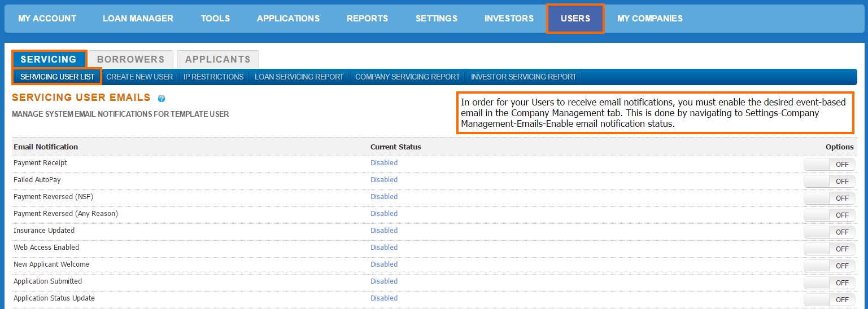This screenshot has height=309, width=868.
Task: Turn on Insurance Updated notification
Action: pos(829,232)
